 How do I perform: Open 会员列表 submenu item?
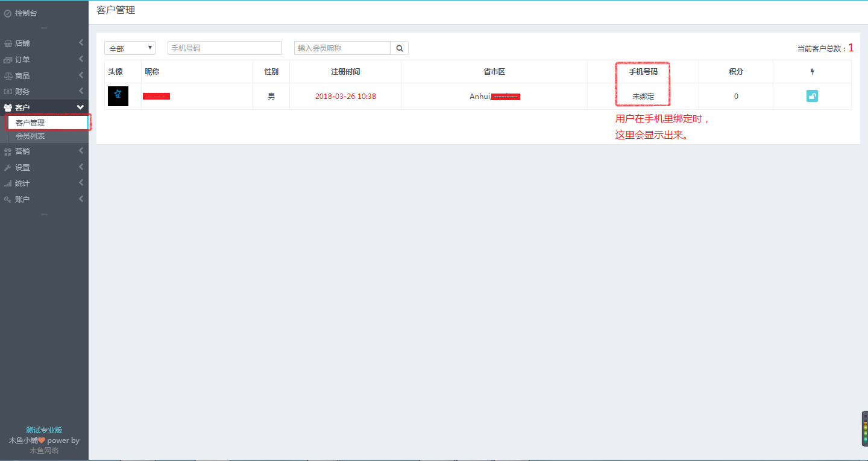tap(30, 136)
